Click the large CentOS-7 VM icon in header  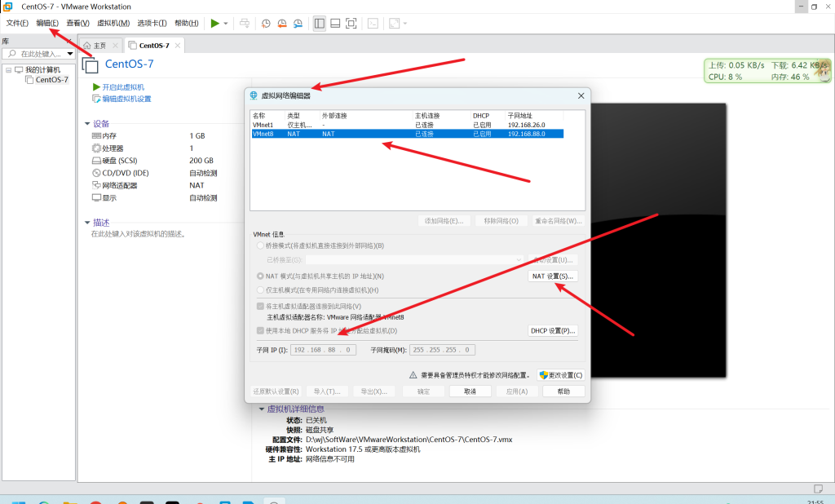pos(90,65)
